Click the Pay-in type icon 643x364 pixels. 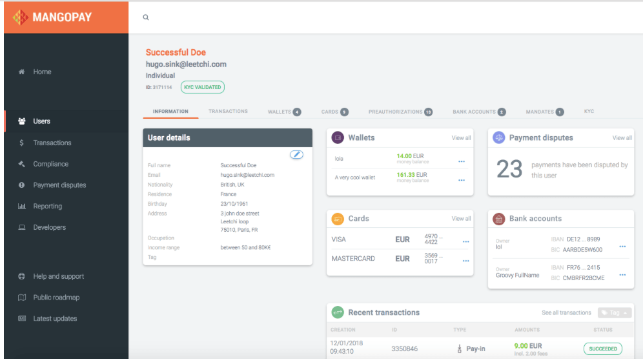point(459,349)
